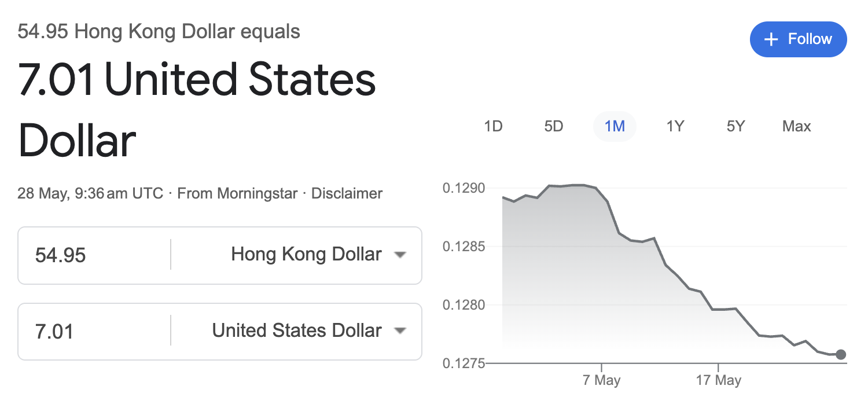Screen dimensions: 868x404
Task: Click the Hong Kong Dollar dropdown arrow
Action: click(399, 255)
